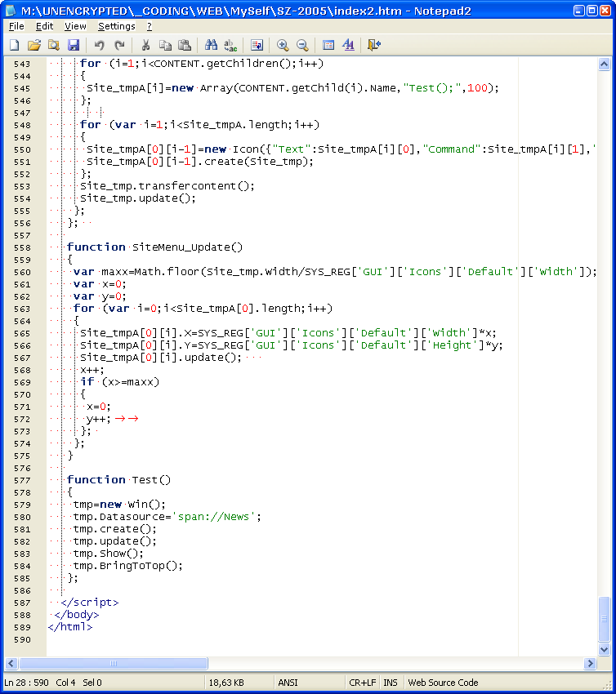Click the Exit door icon

pyautogui.click(x=374, y=45)
